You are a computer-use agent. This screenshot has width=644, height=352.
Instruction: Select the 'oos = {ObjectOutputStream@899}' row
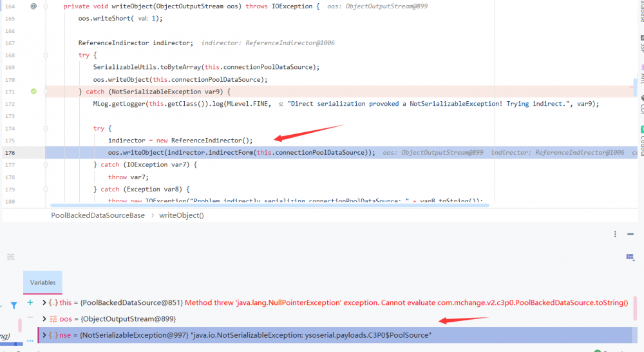tap(335, 318)
